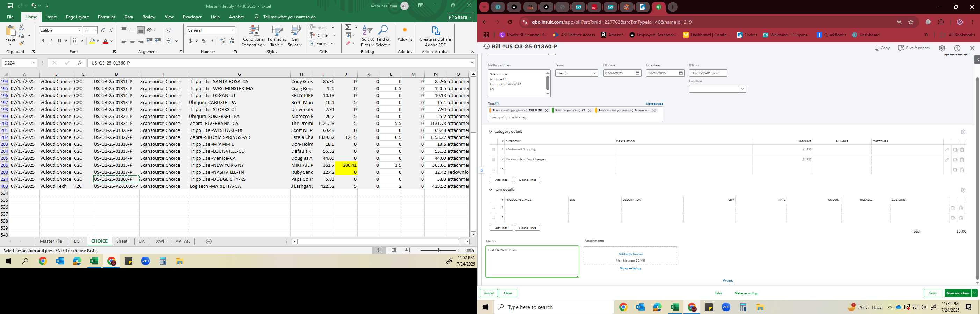
Task: Delete Outbound Shipping line with trash icon
Action: point(962,150)
